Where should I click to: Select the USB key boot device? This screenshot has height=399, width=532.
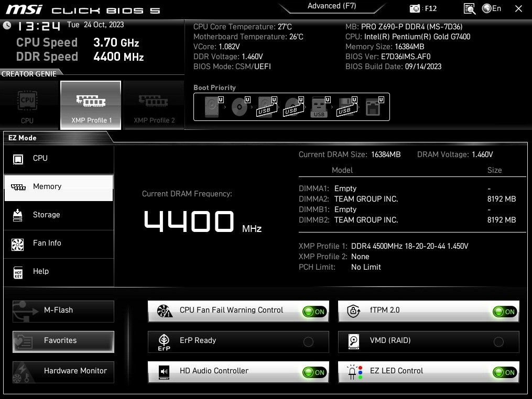pyautogui.click(x=320, y=107)
